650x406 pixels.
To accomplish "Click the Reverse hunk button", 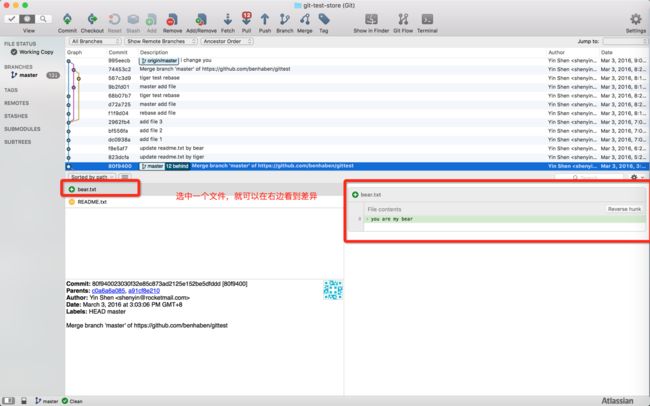I will 624,209.
